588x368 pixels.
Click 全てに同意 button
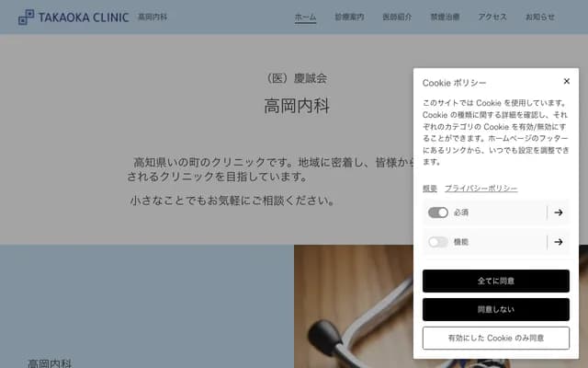point(496,281)
